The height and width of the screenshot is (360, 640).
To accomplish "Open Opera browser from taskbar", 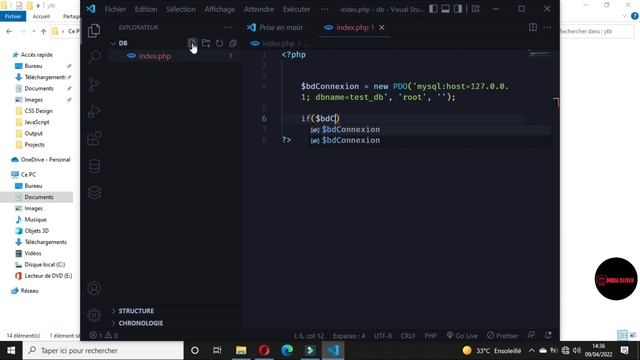I will (x=264, y=350).
